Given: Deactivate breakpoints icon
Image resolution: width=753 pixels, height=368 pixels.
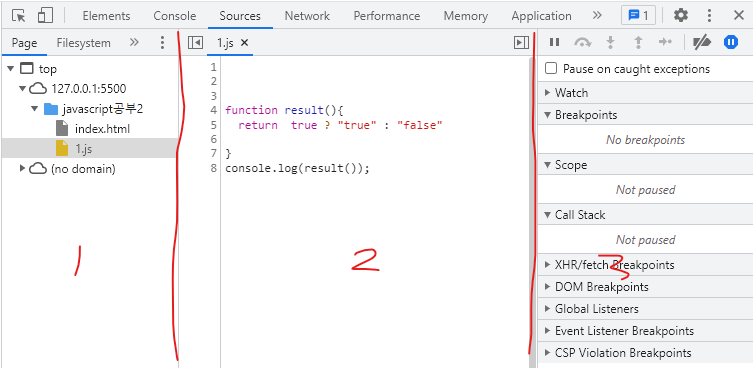Looking at the screenshot, I should tap(702, 42).
